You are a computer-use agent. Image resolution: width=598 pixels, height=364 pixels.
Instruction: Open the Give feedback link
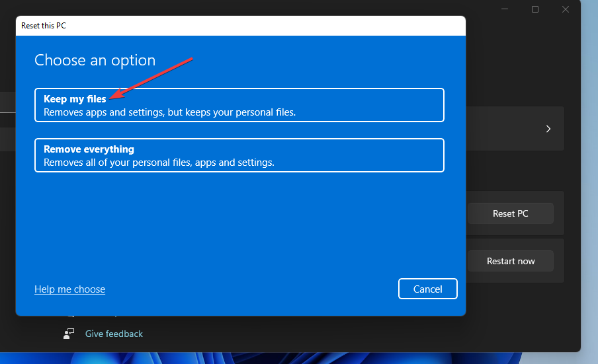[x=114, y=334]
